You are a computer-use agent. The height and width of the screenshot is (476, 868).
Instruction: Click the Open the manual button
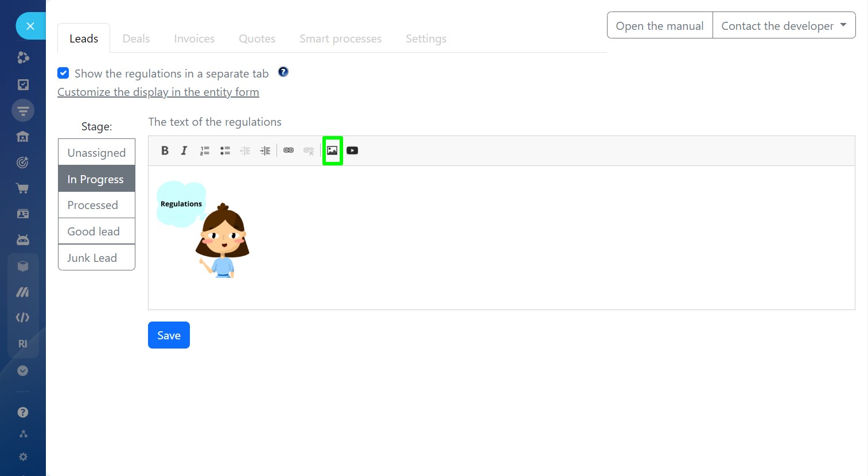[659, 26]
